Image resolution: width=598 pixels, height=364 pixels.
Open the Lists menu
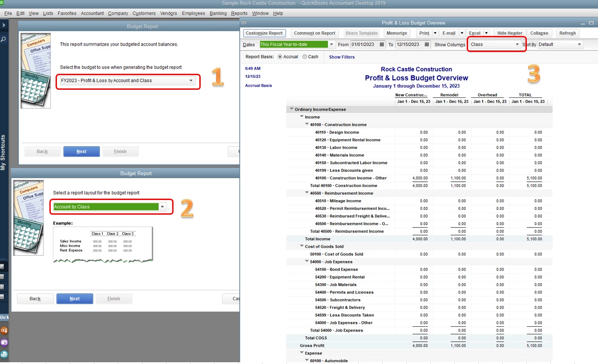coord(48,13)
